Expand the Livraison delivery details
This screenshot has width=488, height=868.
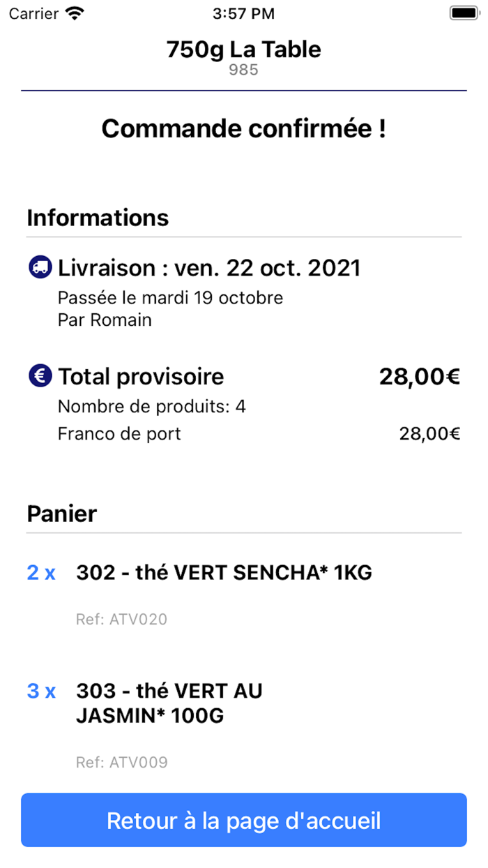click(x=209, y=268)
